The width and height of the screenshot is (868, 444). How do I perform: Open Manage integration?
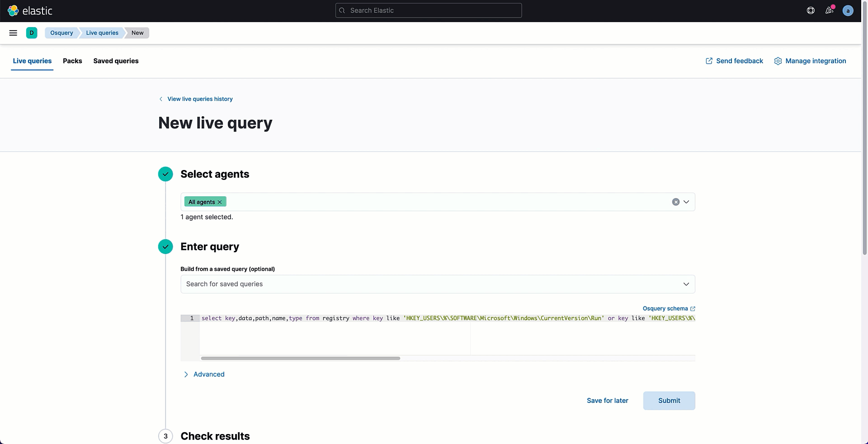[x=810, y=61]
